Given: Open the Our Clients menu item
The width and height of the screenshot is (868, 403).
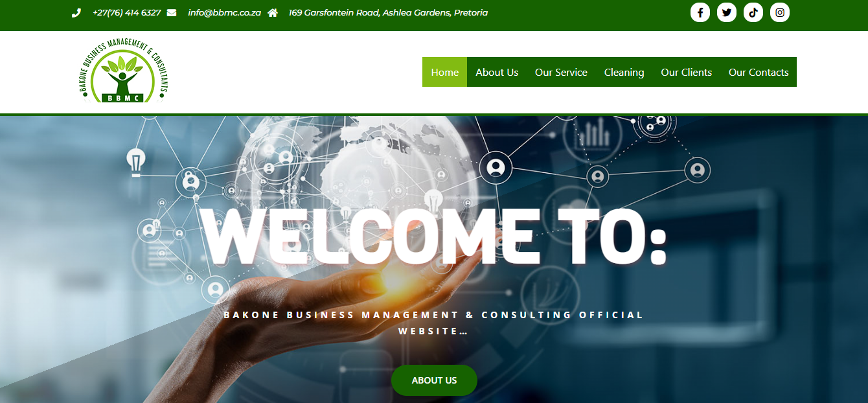Looking at the screenshot, I should (x=686, y=72).
